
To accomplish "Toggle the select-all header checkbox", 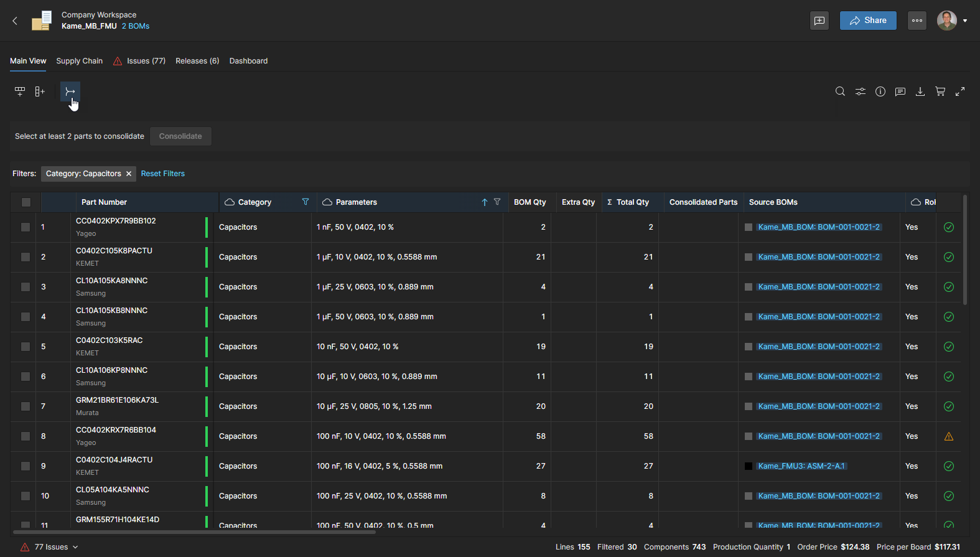I will coord(26,202).
